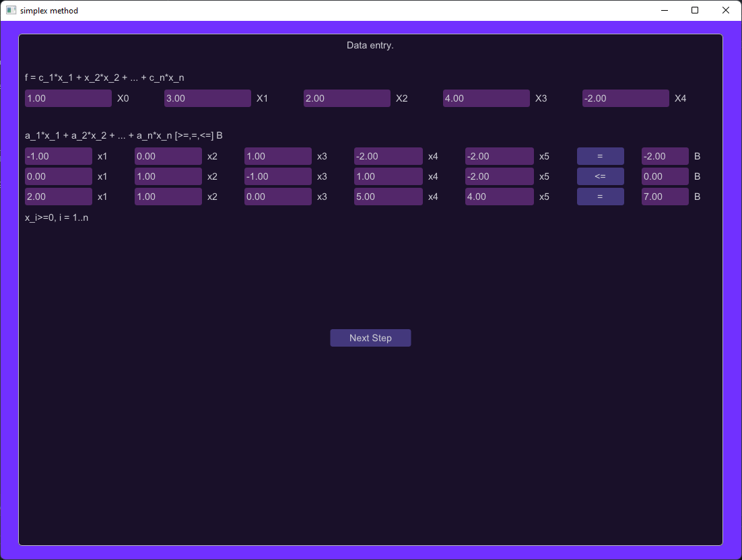Select the X0 coefficient field containing 1.00
This screenshot has width=742, height=560.
[67, 98]
